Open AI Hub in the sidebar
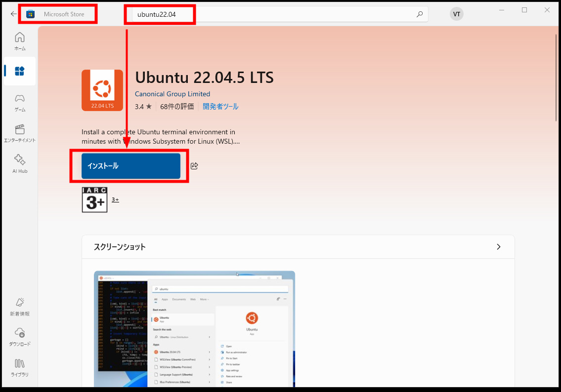This screenshot has width=561, height=392. click(x=20, y=164)
